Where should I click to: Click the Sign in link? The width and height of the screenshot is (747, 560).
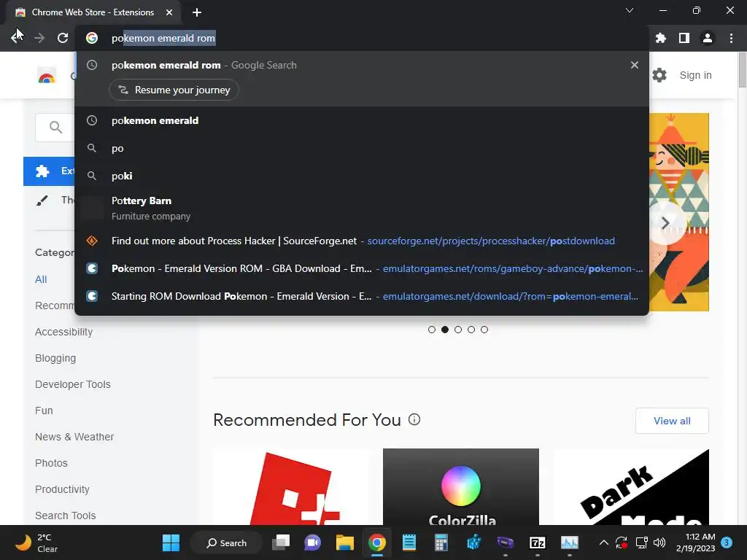click(695, 75)
